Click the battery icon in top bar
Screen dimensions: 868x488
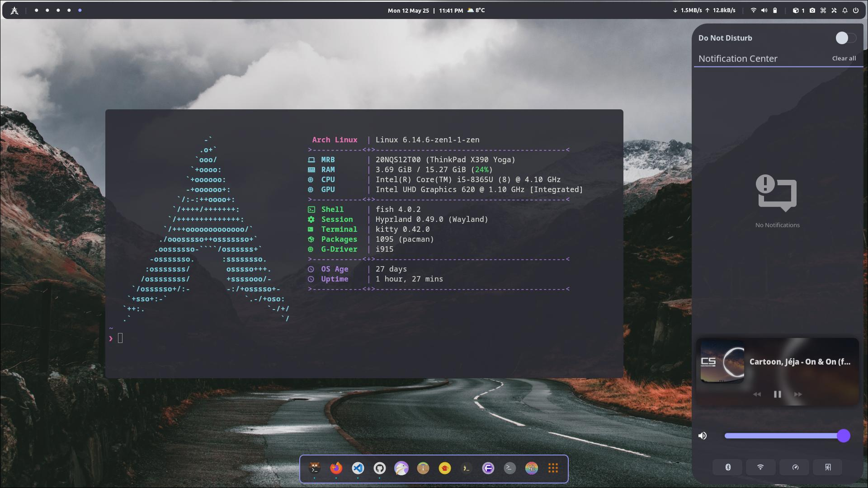775,10
